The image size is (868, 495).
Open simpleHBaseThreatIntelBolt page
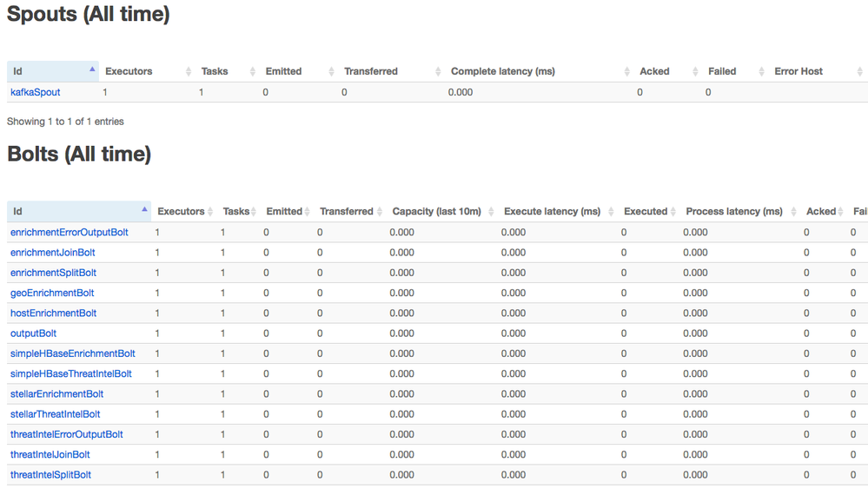click(70, 374)
